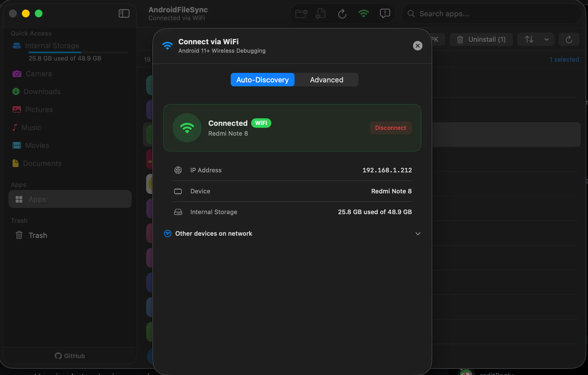Click the IP value 192.168.1.212

coord(387,170)
